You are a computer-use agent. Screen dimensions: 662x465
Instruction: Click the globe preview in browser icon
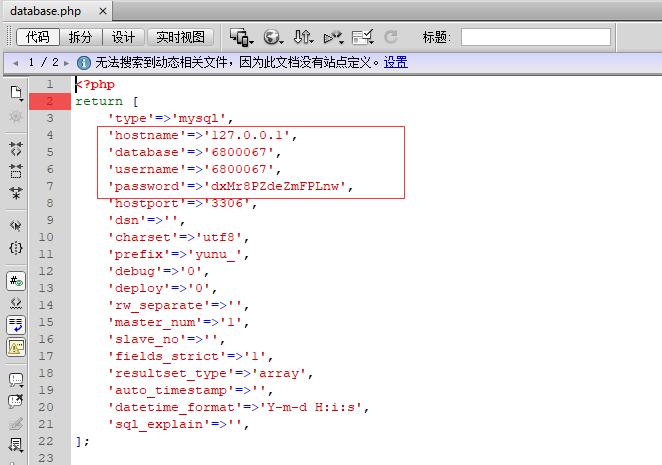273,37
